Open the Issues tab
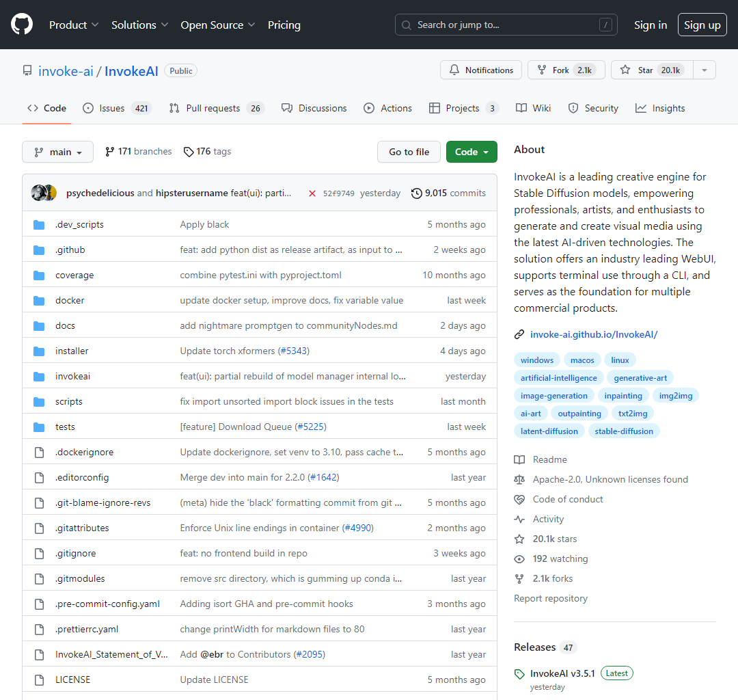This screenshot has height=700, width=738. click(x=118, y=108)
